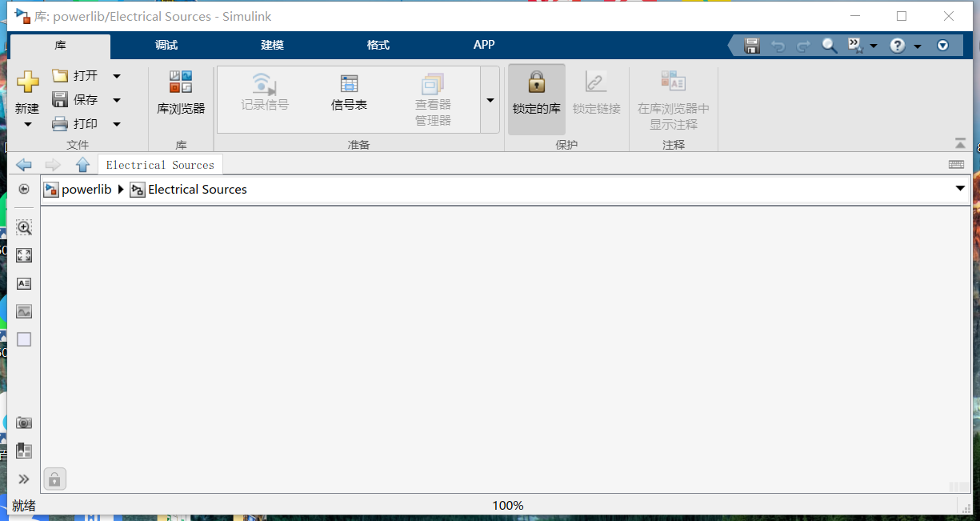Click the up to parent arrow

pos(82,165)
